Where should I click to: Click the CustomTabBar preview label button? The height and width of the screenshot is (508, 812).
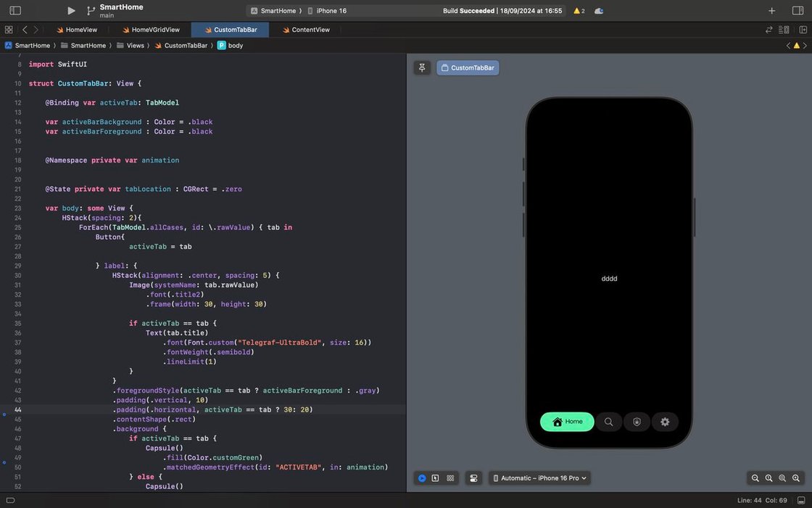click(468, 68)
